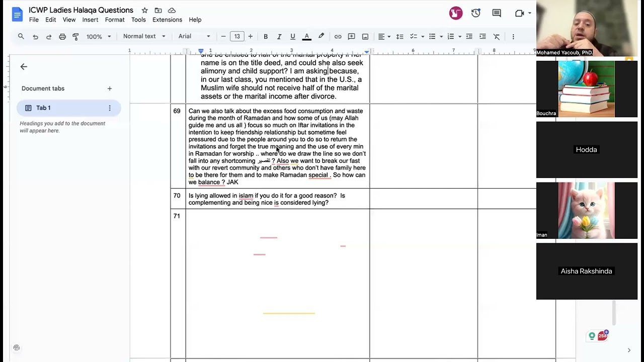Open the Help menu
Viewport: 644px width, 362px height.
(195, 20)
